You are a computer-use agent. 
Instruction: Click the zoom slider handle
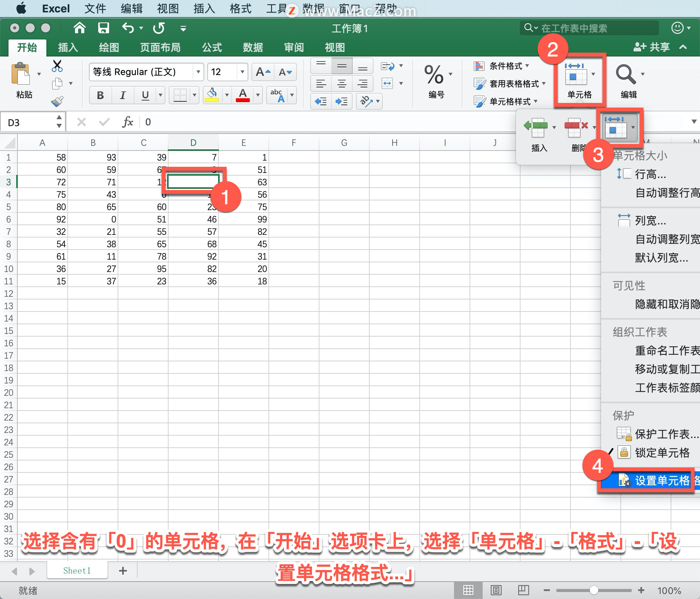(x=594, y=590)
